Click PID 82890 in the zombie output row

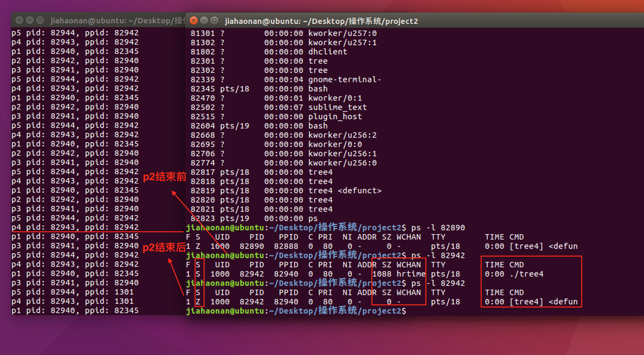click(x=252, y=246)
